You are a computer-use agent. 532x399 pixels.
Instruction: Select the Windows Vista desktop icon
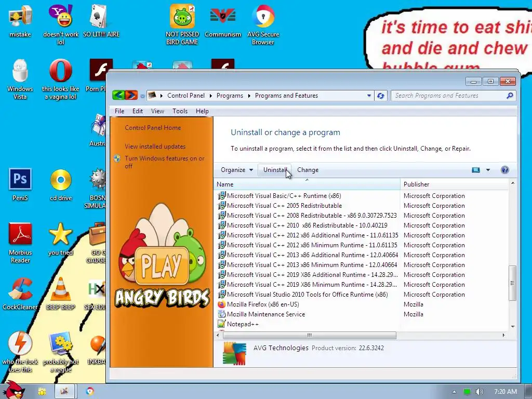tap(20, 79)
